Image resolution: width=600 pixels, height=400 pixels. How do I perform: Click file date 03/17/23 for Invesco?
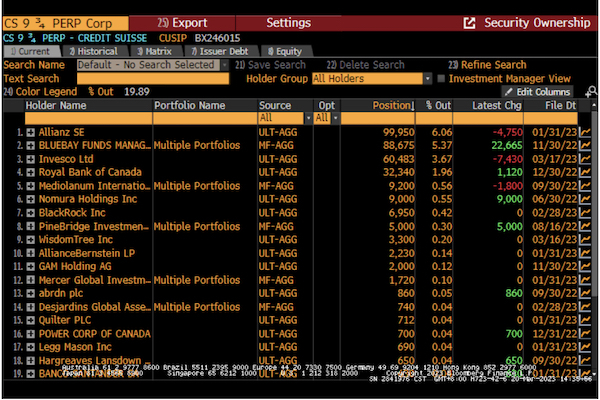(554, 159)
